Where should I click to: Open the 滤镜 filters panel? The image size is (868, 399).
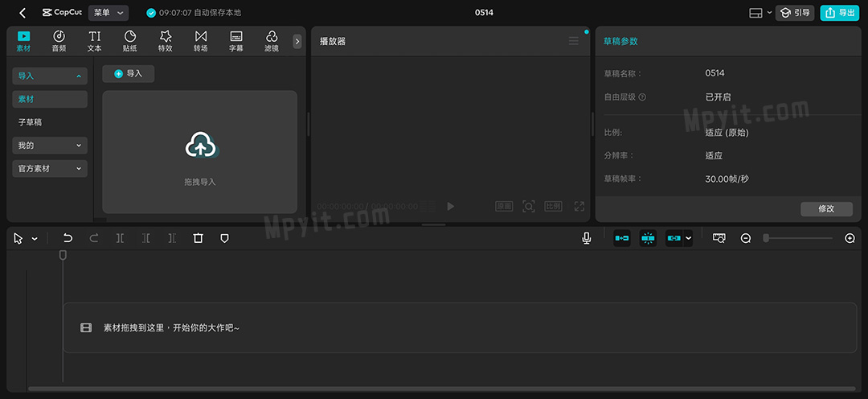point(272,41)
